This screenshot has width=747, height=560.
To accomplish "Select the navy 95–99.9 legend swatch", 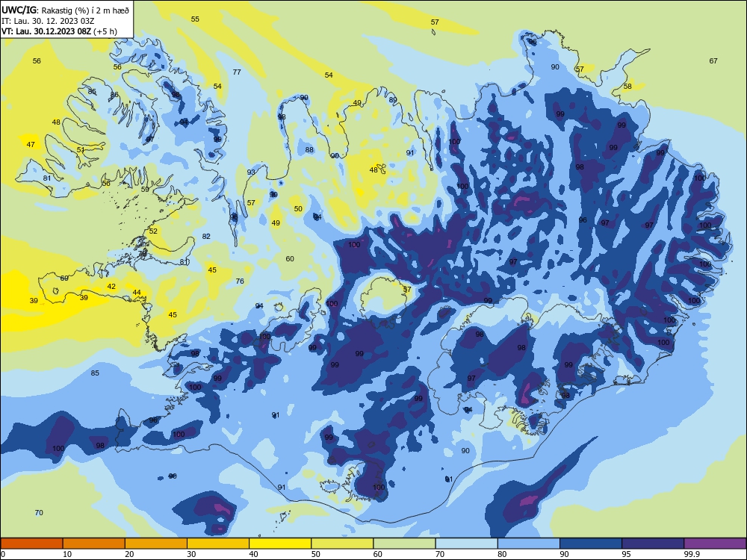I will click(x=653, y=544).
